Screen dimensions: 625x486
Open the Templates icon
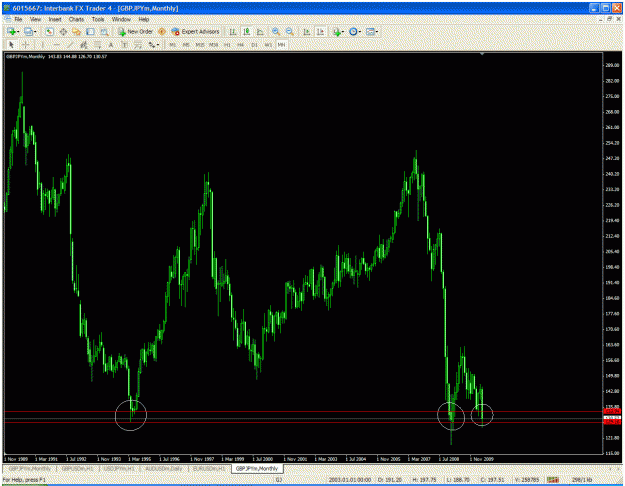370,31
